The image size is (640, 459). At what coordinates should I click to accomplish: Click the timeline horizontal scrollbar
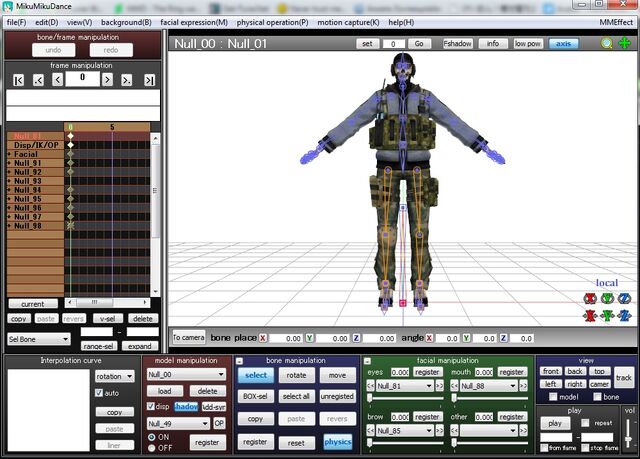coord(107,302)
